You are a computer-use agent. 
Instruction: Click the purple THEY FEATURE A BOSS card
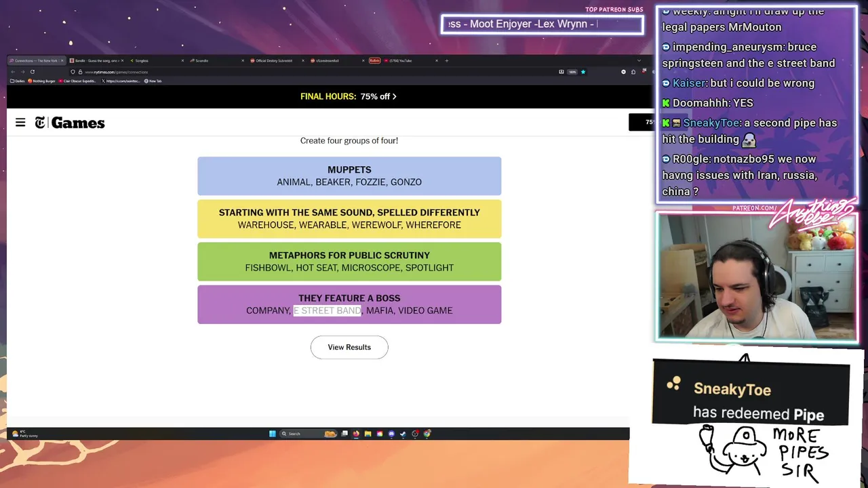(349, 304)
